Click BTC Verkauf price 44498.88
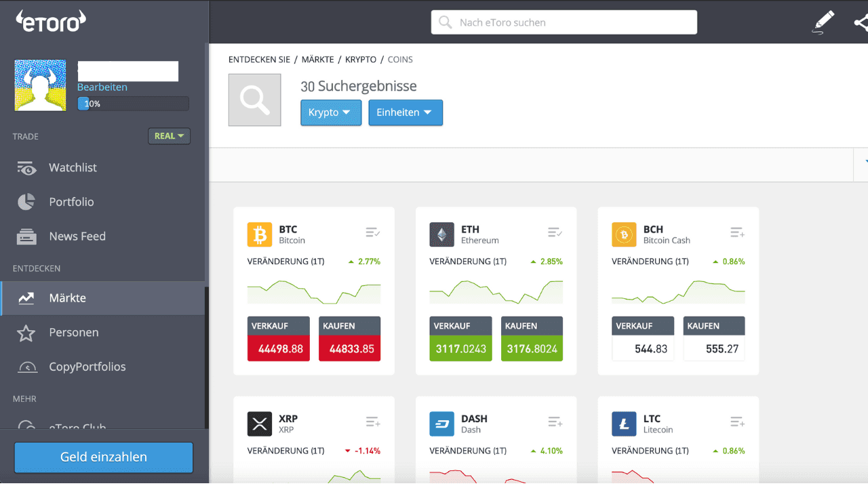868x488 pixels. 279,348
